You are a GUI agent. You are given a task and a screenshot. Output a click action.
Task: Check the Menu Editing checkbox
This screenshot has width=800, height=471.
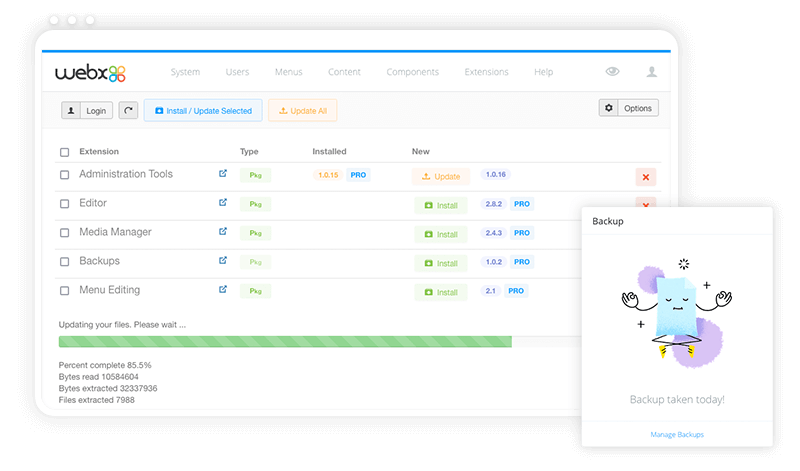[x=64, y=291]
